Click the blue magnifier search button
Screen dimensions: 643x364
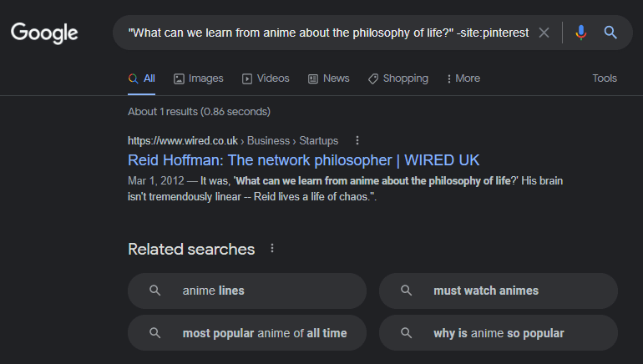tap(610, 33)
